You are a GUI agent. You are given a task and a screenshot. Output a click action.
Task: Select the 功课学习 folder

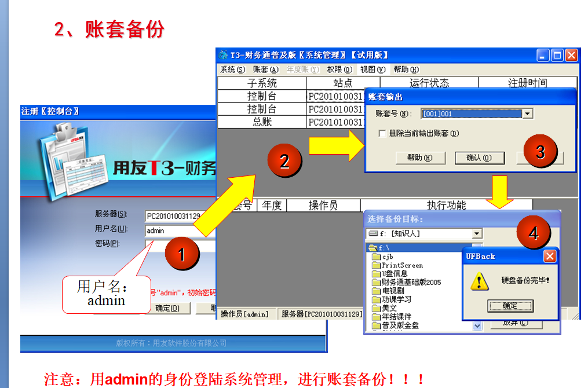tap(392, 299)
